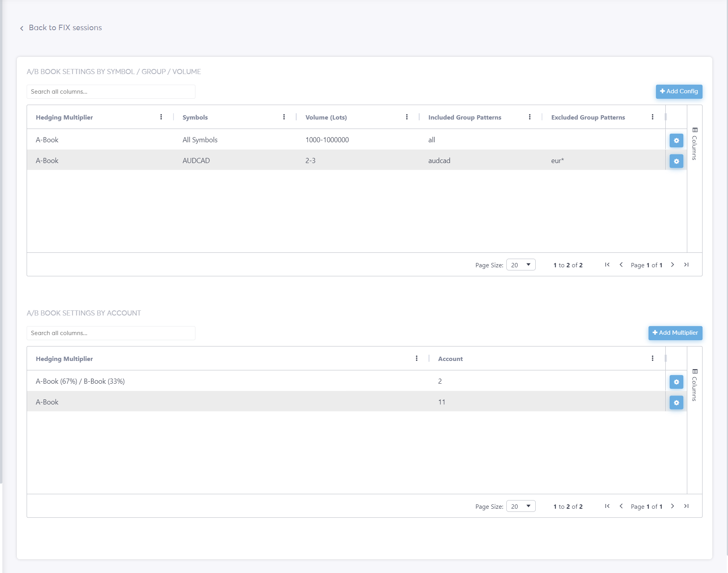Focus the symbol settings search field
Screen dimensions: 728x573
click(x=111, y=92)
